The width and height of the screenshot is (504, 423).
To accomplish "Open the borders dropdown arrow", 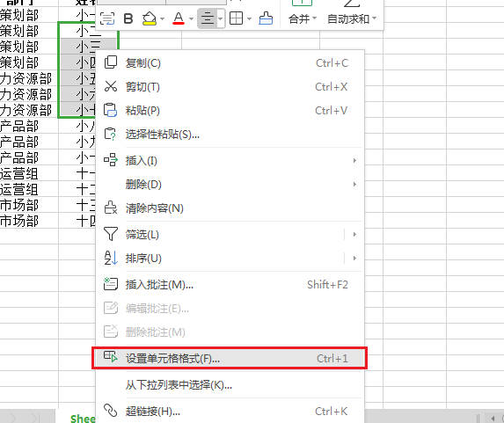I will tap(249, 19).
